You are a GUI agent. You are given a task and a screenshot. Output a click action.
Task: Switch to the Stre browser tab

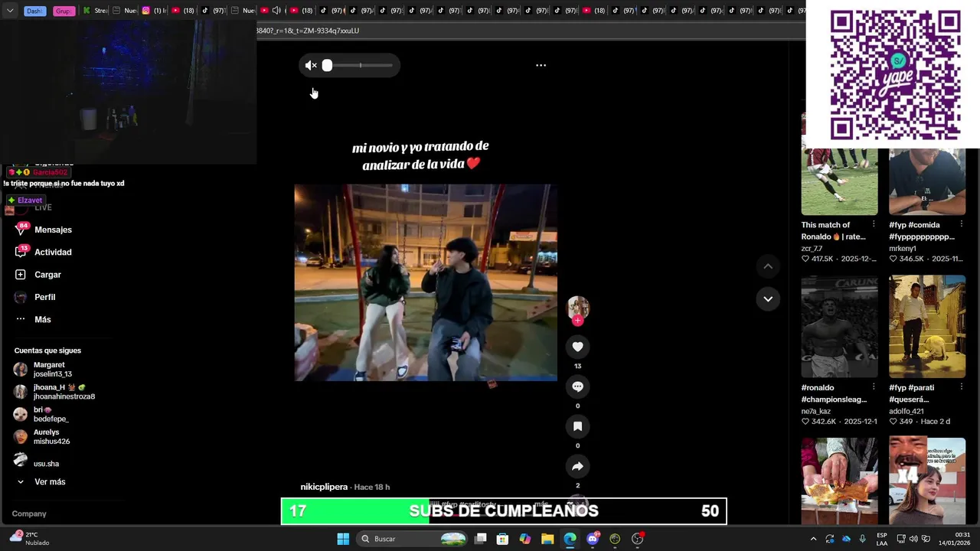pos(96,11)
